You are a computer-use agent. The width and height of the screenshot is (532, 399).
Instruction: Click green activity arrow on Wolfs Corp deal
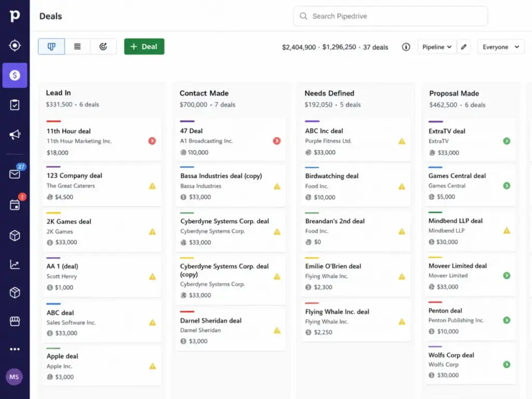pos(507,364)
